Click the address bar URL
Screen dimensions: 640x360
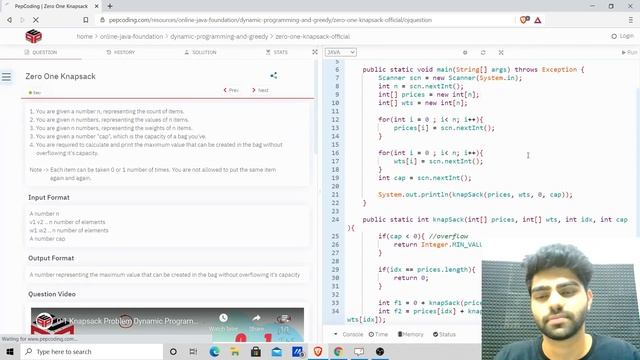click(x=270, y=20)
